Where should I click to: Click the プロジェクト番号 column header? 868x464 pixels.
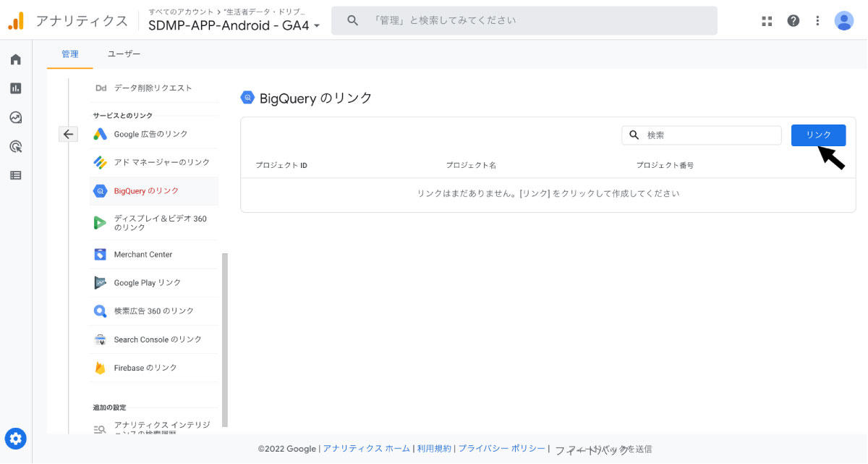click(665, 166)
